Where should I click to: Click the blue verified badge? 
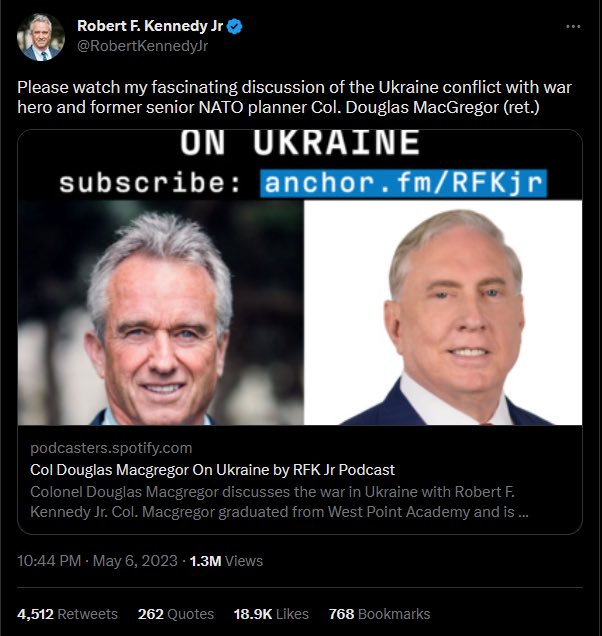pyautogui.click(x=233, y=27)
